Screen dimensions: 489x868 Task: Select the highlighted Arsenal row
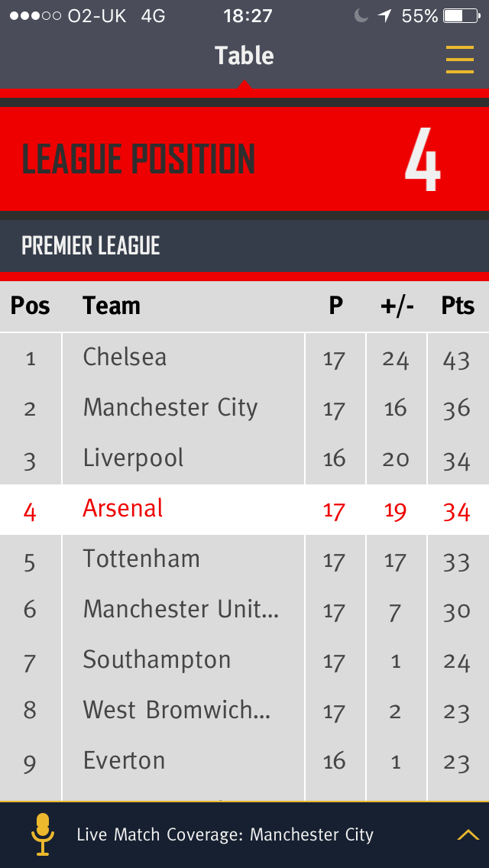pos(244,510)
